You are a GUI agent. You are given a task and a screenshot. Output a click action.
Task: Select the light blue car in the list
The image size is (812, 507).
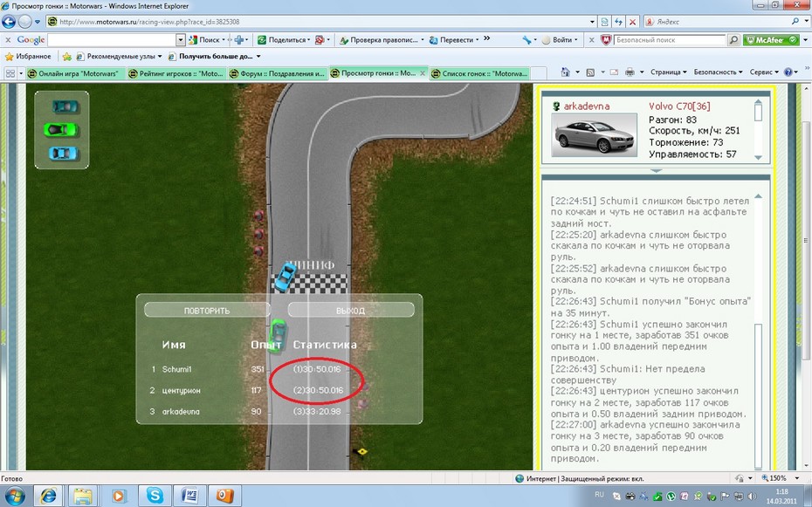(x=63, y=153)
